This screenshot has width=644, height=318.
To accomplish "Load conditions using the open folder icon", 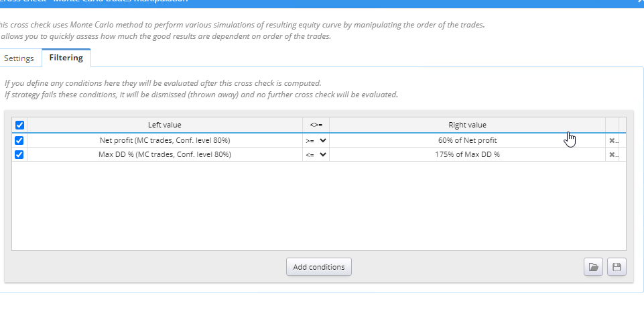I will pyautogui.click(x=593, y=267).
